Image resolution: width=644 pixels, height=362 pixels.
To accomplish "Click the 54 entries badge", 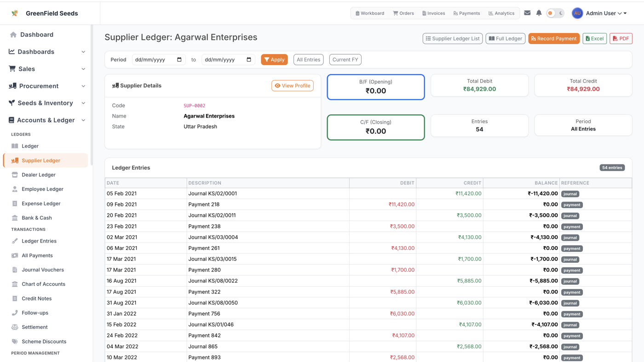I will point(612,168).
